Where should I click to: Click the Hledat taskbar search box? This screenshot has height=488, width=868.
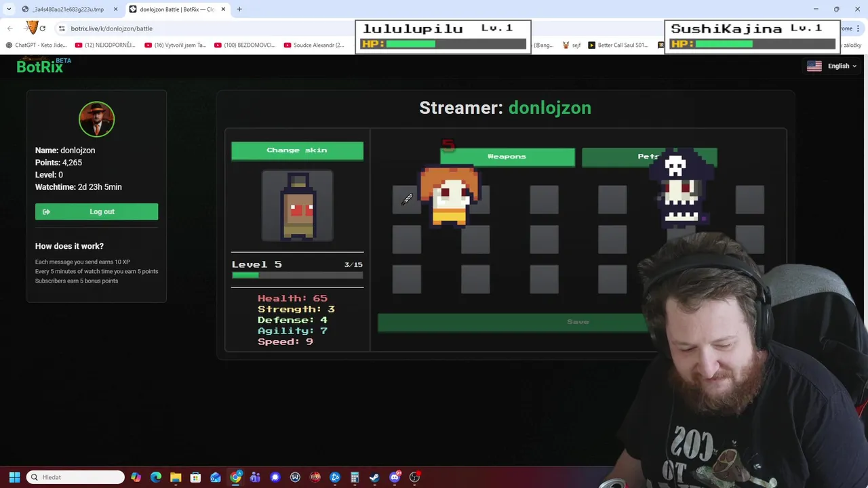(x=75, y=477)
